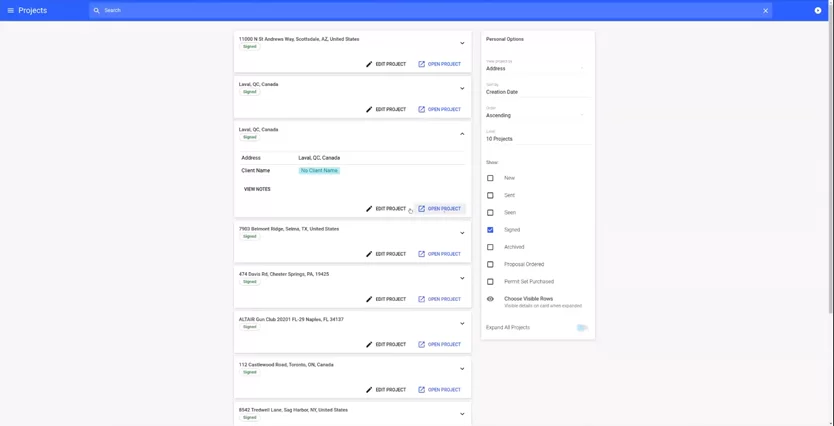Check the Seen status checkbox

(490, 213)
